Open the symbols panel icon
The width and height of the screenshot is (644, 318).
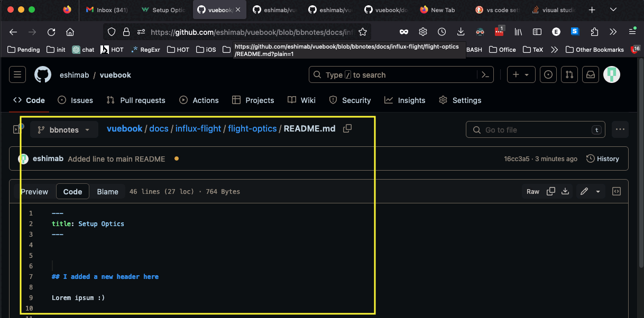[x=617, y=191]
